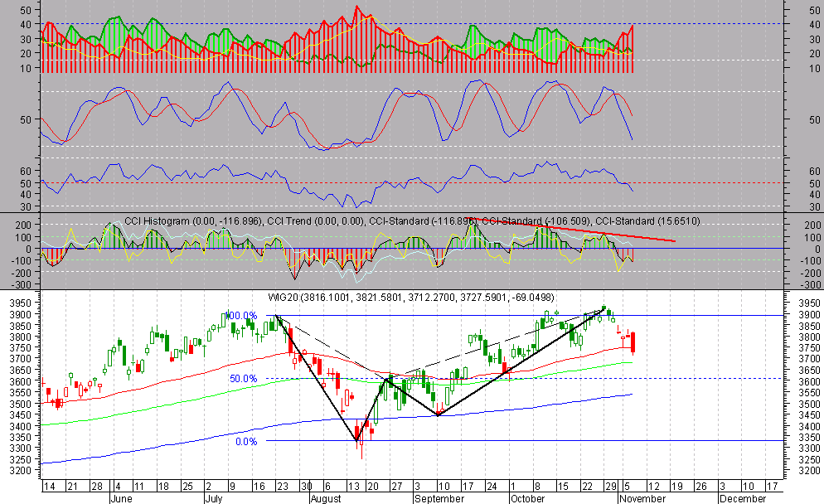This screenshot has width=824, height=504.
Task: Click date label 27 on time axis
Action: point(397,486)
